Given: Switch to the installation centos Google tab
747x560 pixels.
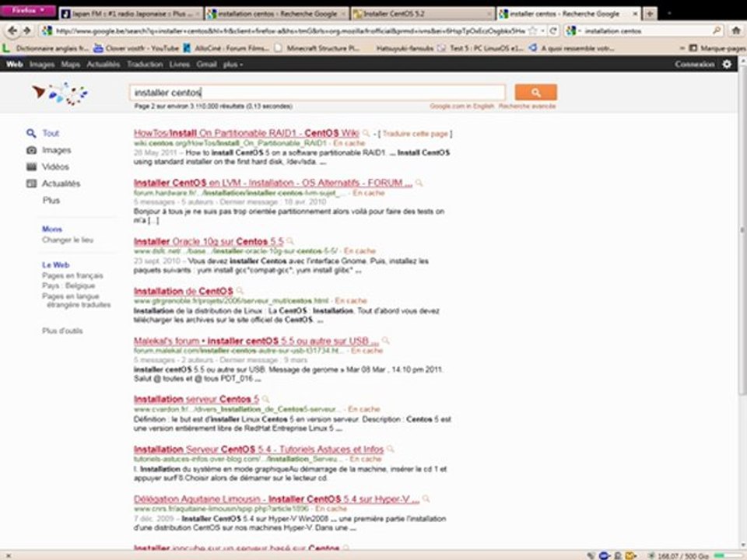Looking at the screenshot, I should click(x=277, y=14).
